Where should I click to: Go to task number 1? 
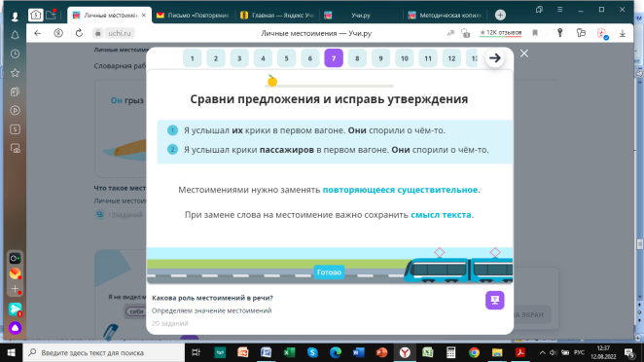pyautogui.click(x=193, y=58)
